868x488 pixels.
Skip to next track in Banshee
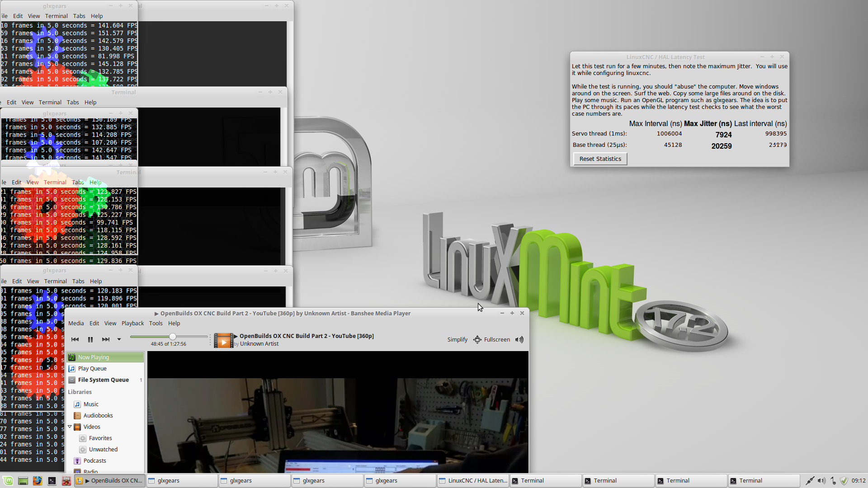105,339
